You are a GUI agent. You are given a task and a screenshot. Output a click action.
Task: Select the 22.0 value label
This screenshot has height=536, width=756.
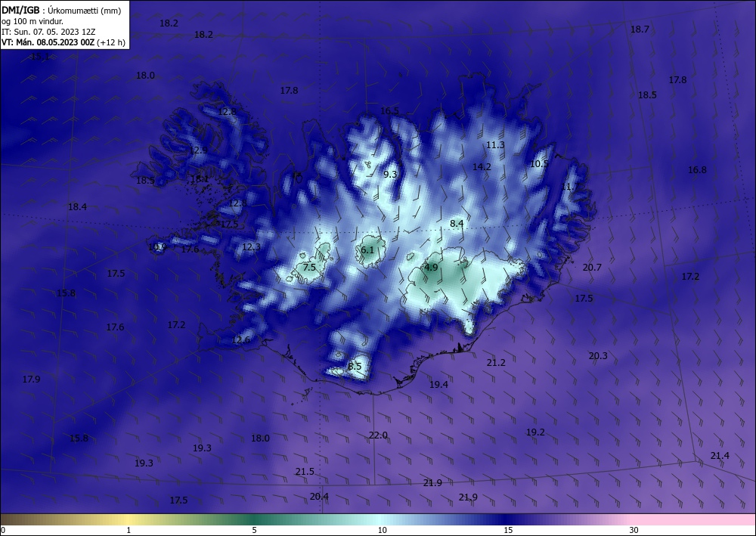pyautogui.click(x=378, y=435)
